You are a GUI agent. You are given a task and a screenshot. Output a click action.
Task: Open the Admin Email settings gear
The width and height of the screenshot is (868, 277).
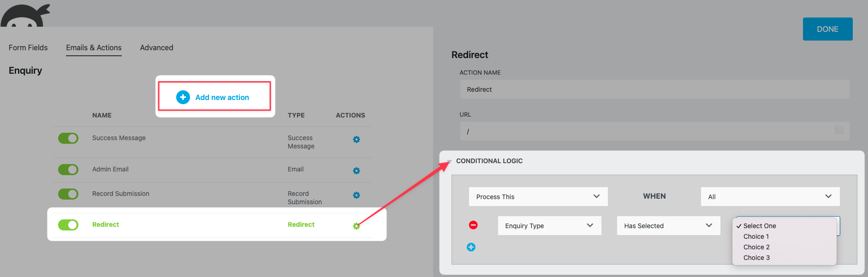coord(357,171)
